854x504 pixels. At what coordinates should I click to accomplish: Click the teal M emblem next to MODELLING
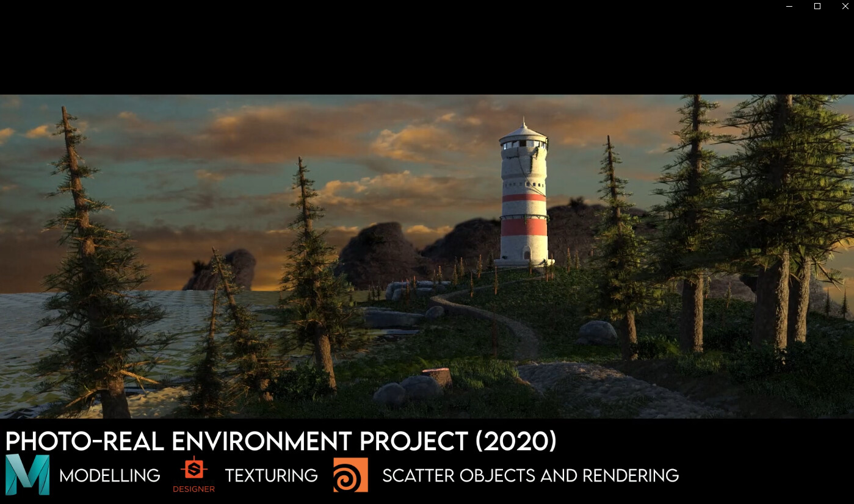(27, 475)
